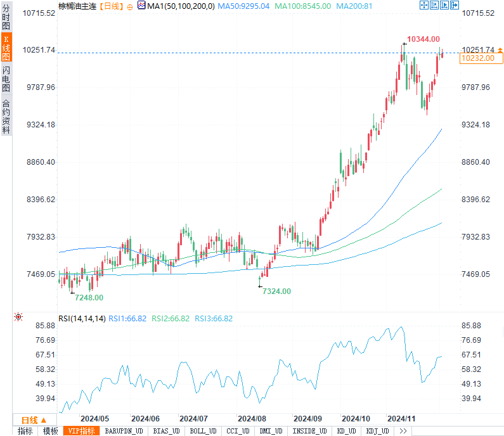Click the right arrow icon in top-right toolbar

tap(444, 6)
